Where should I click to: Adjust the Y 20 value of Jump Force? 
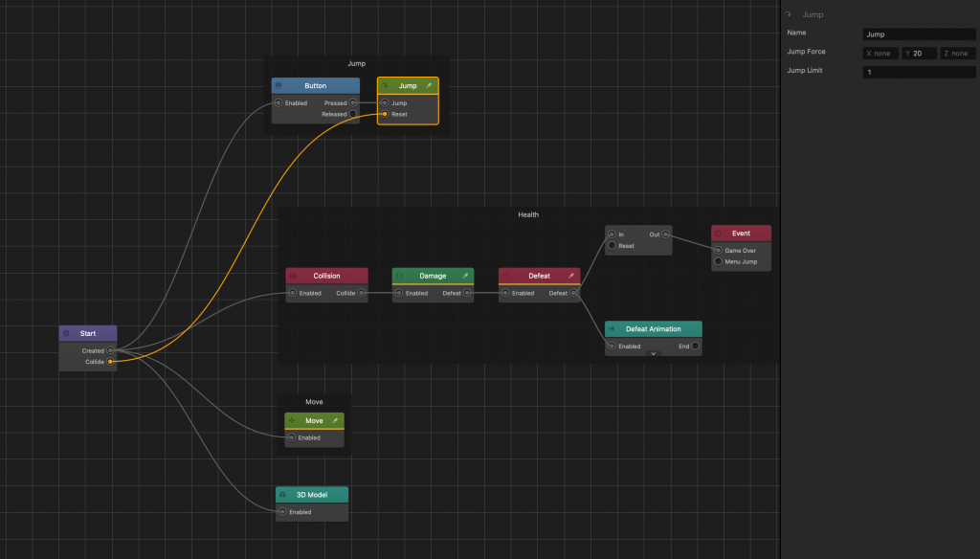(919, 54)
